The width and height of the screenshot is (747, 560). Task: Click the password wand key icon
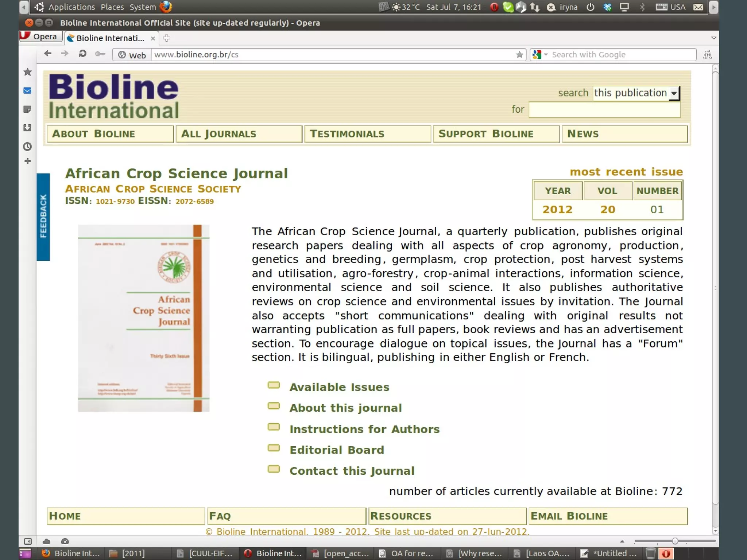click(x=100, y=54)
